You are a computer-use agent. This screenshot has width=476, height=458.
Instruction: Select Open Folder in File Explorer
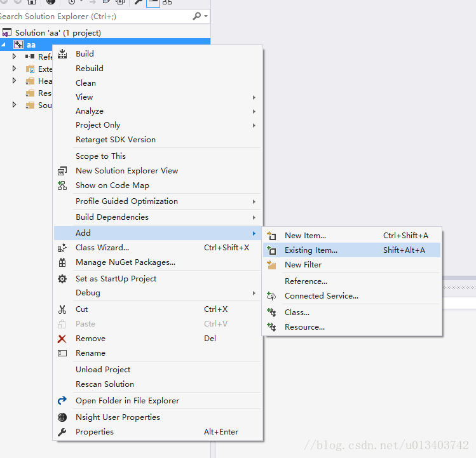(157, 401)
